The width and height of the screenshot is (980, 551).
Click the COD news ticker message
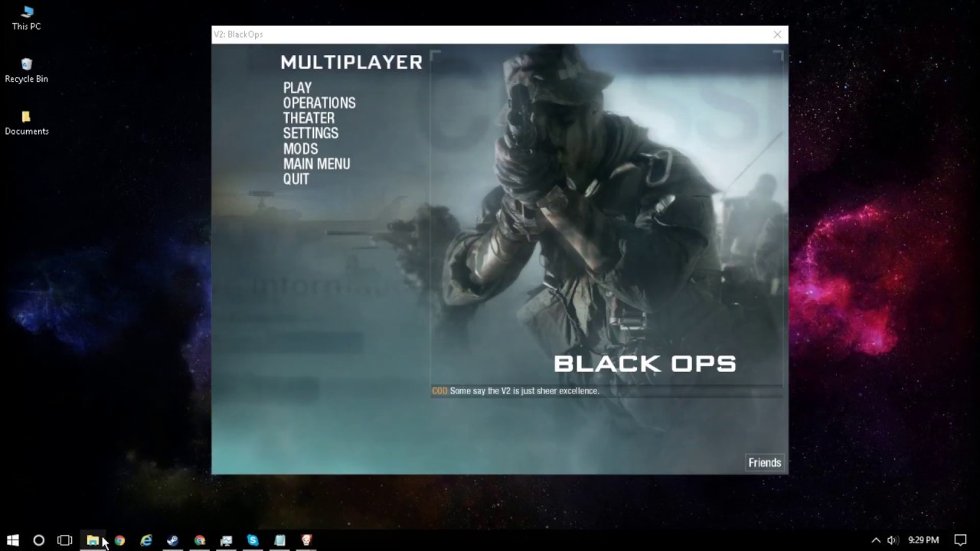tap(515, 391)
